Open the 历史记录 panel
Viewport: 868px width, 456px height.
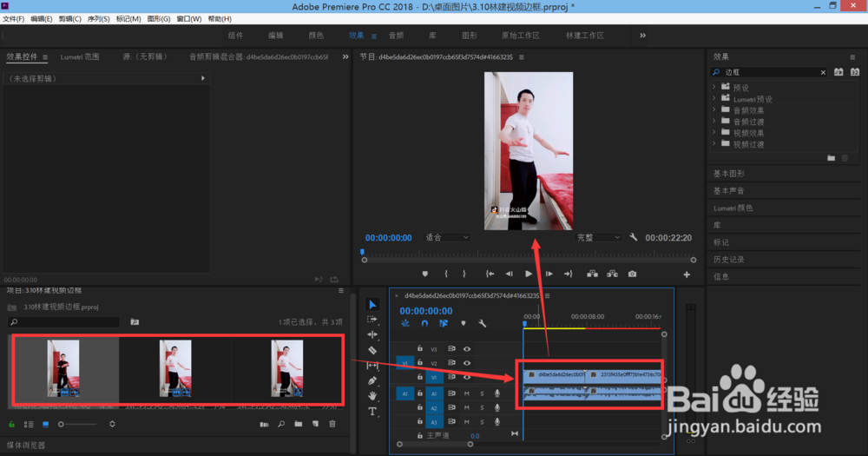tap(728, 260)
